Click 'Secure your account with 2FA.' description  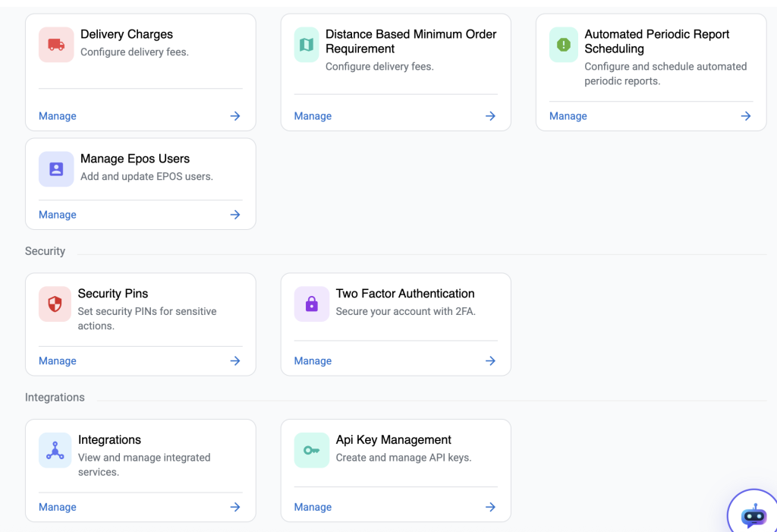coord(406,311)
